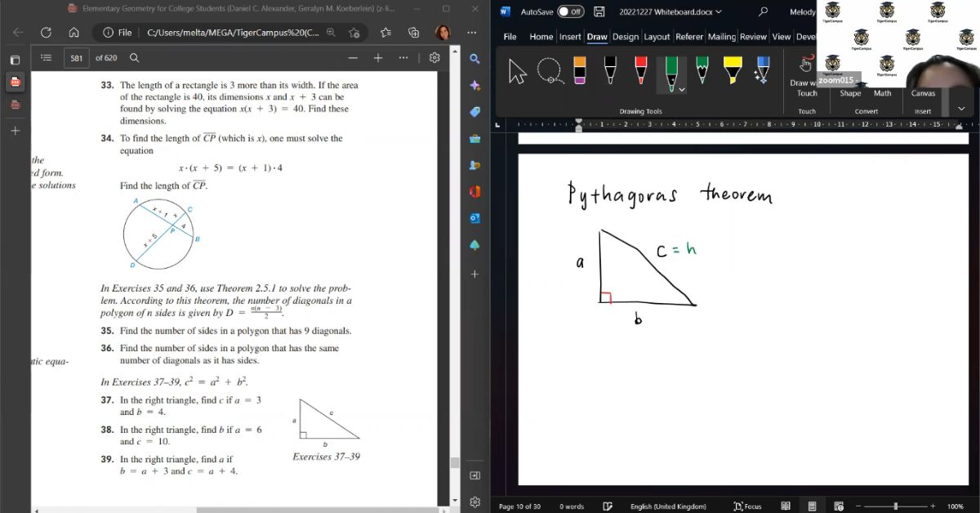Open Edge profile avatar
The image size is (980, 513).
[442, 33]
